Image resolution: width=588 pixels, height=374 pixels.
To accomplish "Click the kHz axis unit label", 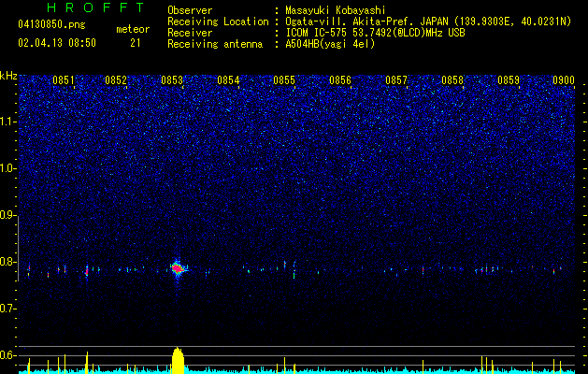I will pyautogui.click(x=8, y=76).
